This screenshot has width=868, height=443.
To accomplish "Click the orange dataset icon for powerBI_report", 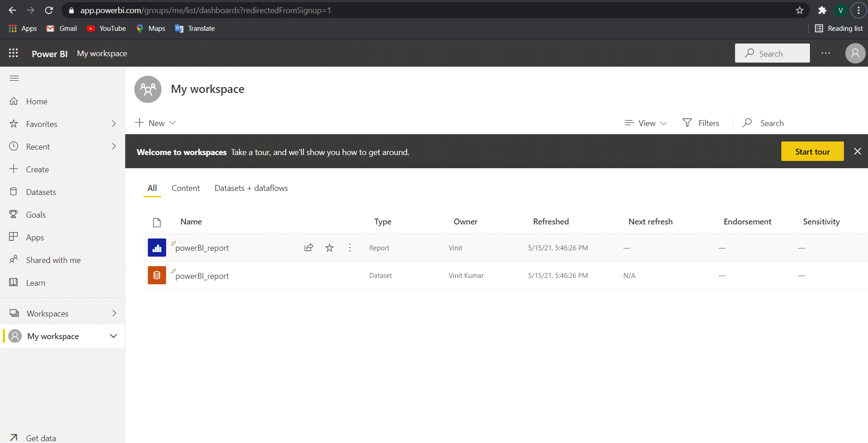I will click(157, 275).
